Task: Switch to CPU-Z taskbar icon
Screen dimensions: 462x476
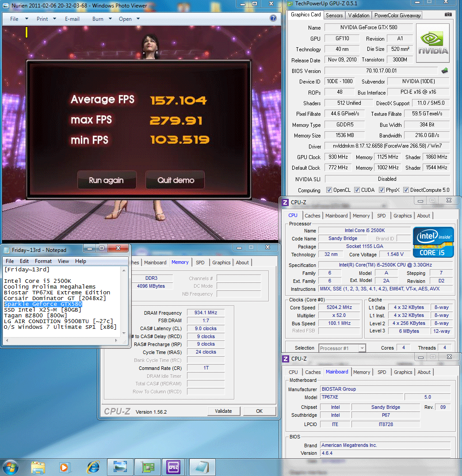Action: point(173,467)
